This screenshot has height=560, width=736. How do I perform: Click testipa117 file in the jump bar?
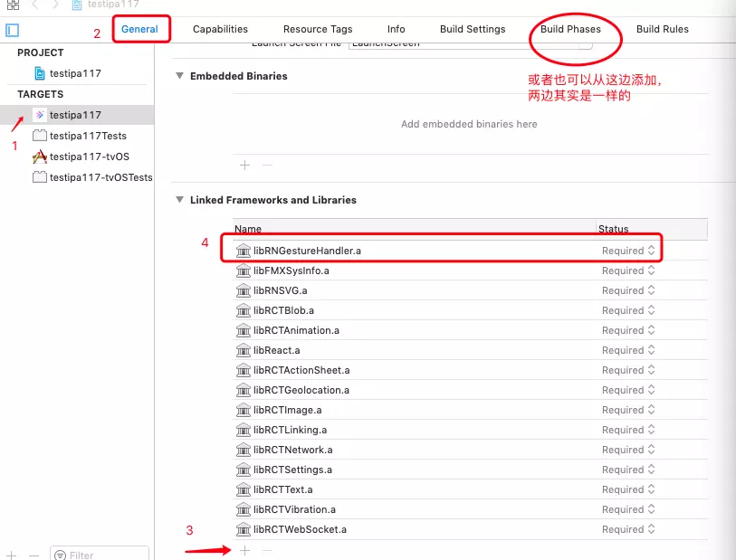click(x=105, y=5)
